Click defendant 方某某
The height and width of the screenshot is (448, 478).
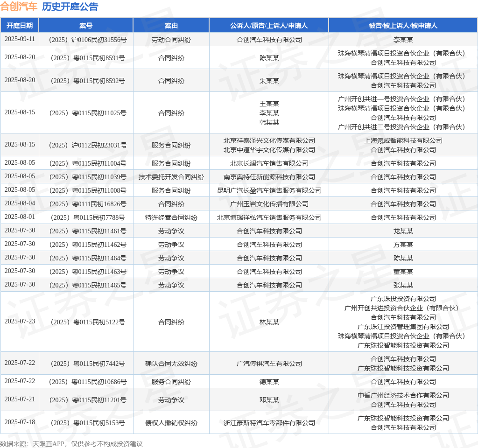(403, 245)
